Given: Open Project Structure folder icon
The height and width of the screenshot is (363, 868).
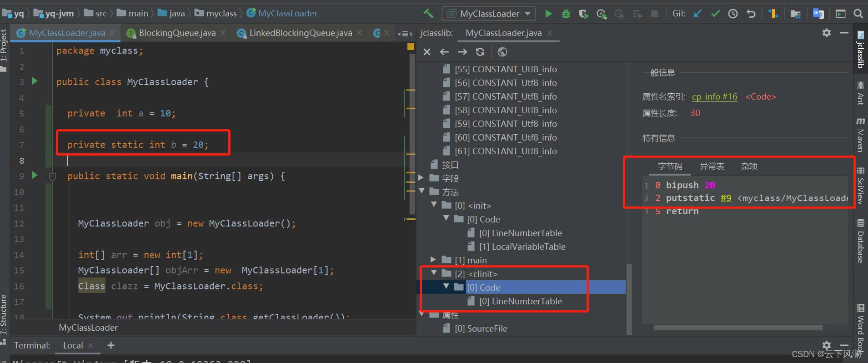Looking at the screenshot, I should [x=795, y=14].
